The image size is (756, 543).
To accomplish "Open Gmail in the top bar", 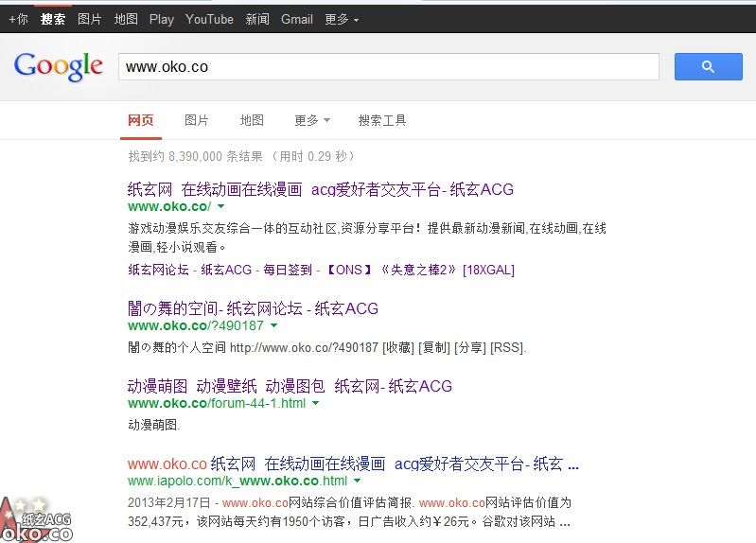I will pos(297,19).
